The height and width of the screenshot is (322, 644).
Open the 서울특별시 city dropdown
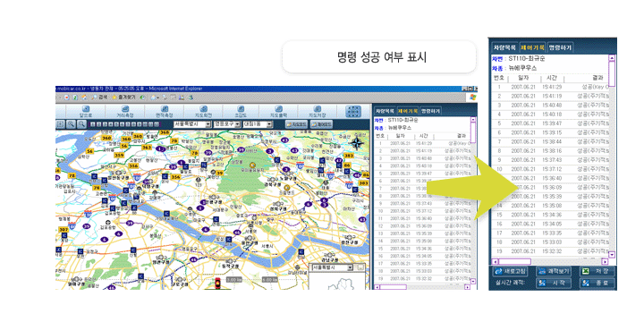[191, 124]
